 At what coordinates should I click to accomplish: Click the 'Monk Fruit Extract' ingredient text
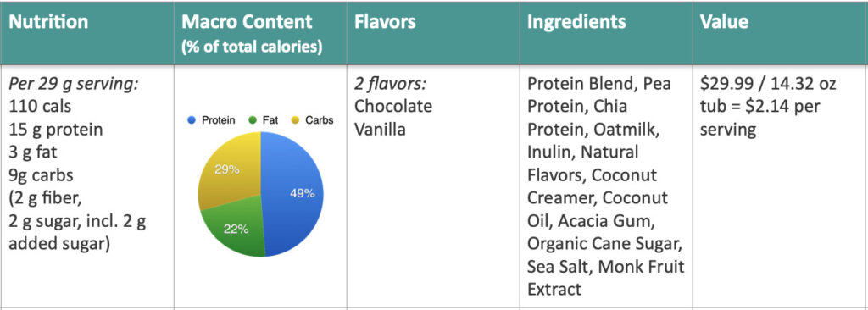[x=606, y=278]
